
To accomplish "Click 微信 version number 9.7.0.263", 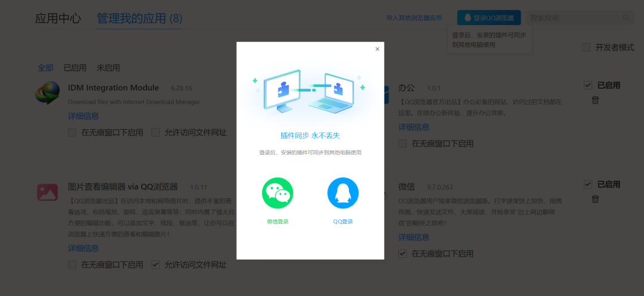I will tap(440, 188).
